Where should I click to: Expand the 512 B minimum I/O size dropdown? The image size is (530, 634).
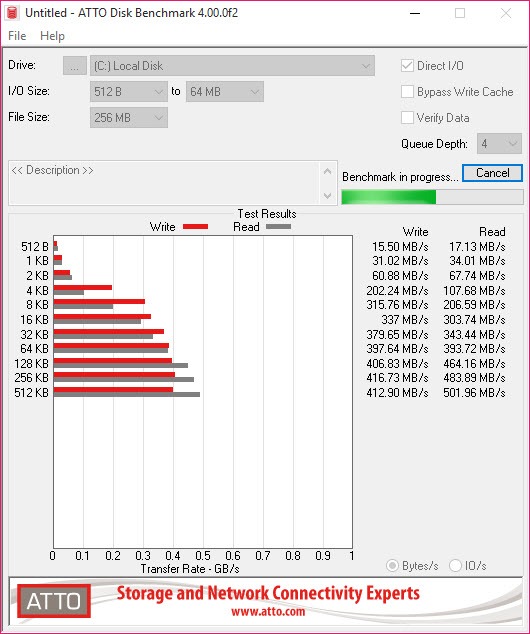click(x=129, y=92)
